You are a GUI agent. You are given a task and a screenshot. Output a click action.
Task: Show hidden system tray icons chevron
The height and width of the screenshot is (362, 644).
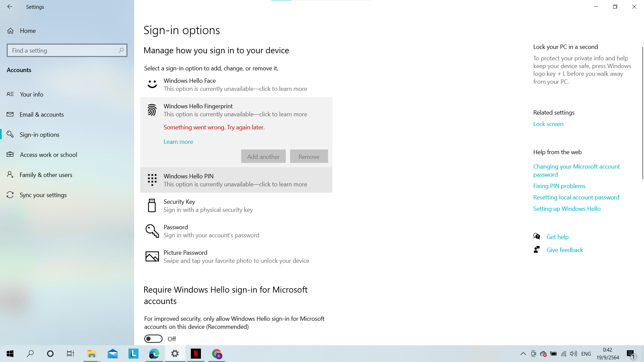coord(523,354)
